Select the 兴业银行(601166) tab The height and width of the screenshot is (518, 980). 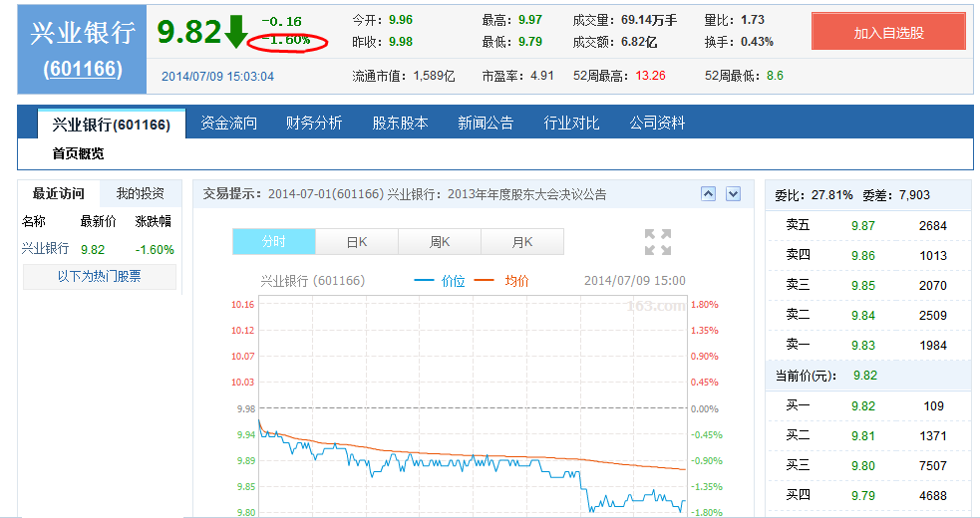pyautogui.click(x=112, y=124)
